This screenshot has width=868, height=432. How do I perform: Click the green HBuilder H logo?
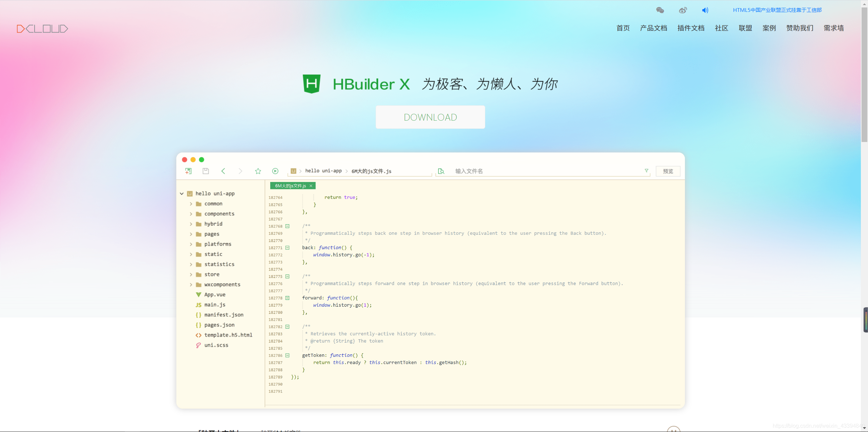coord(312,84)
